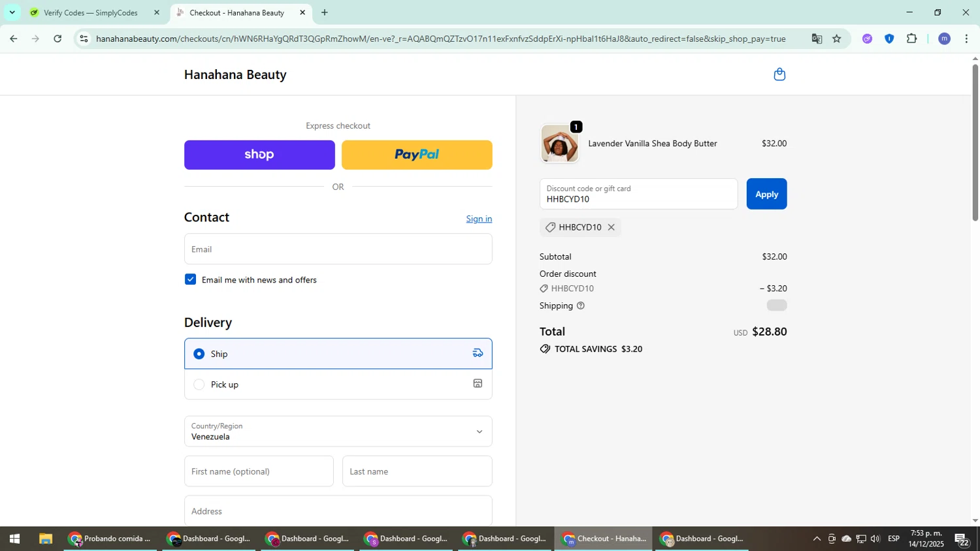Screen dimensions: 980x551
Task: Click the Address input field
Action: (x=338, y=511)
